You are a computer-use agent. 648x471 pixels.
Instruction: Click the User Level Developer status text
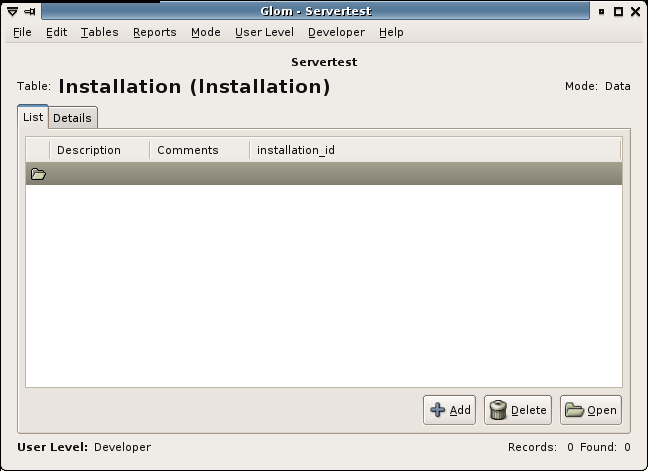(84, 447)
